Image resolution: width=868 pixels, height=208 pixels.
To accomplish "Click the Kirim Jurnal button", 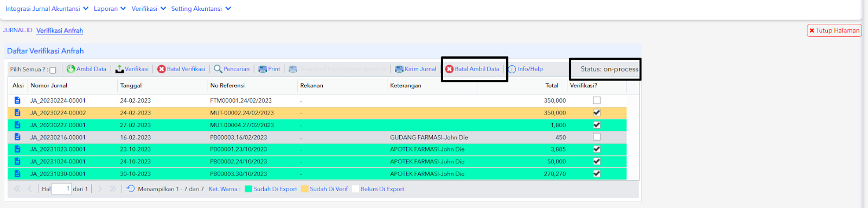I will coord(416,69).
